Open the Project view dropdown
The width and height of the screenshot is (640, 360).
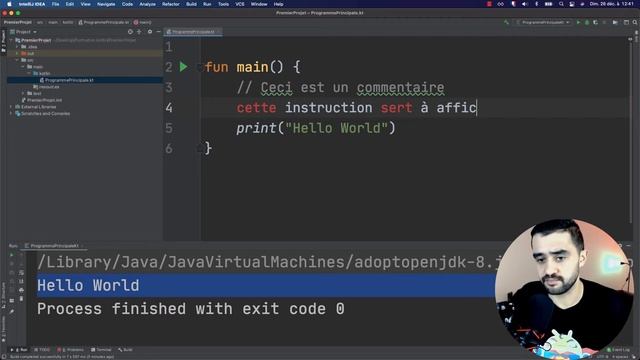point(23,31)
